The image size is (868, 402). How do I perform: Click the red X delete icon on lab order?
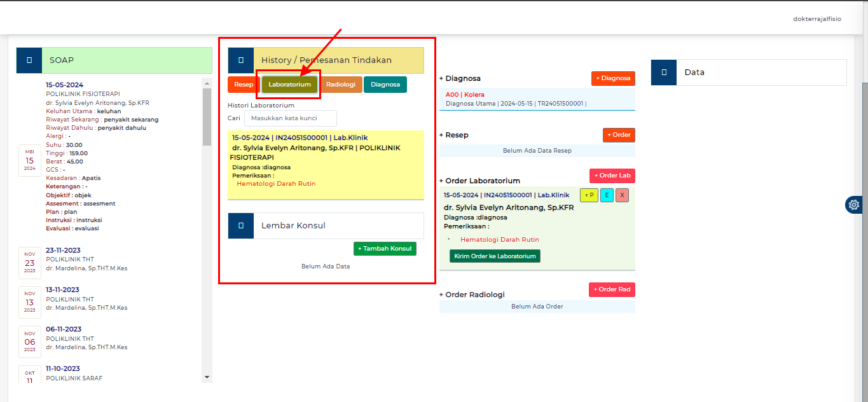point(622,195)
